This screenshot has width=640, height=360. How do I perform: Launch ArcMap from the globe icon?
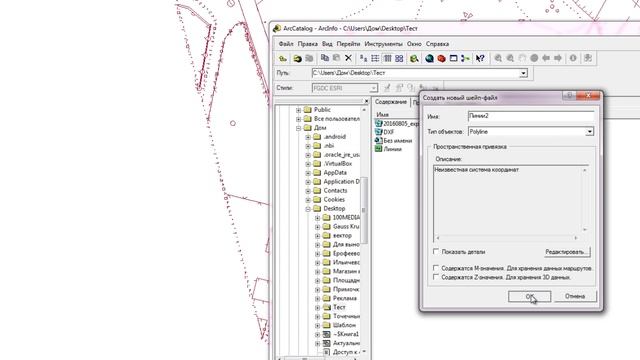point(429,58)
